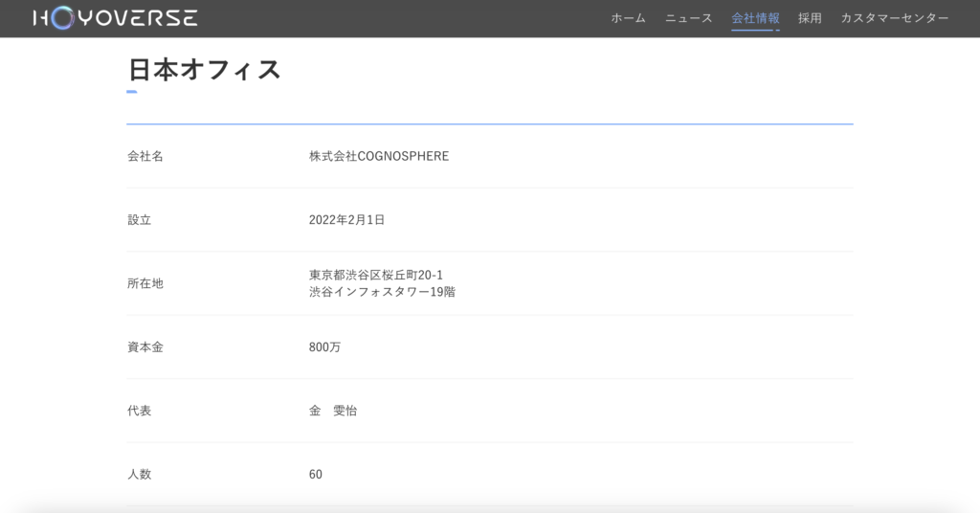The height and width of the screenshot is (513, 980).
Task: Click the employee count 60
Action: 316,475
